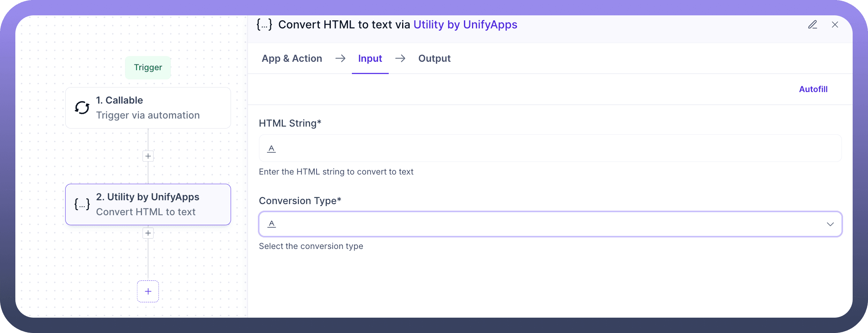The image size is (868, 333).
Task: Click the Callable trigger refresh icon
Action: [x=82, y=108]
